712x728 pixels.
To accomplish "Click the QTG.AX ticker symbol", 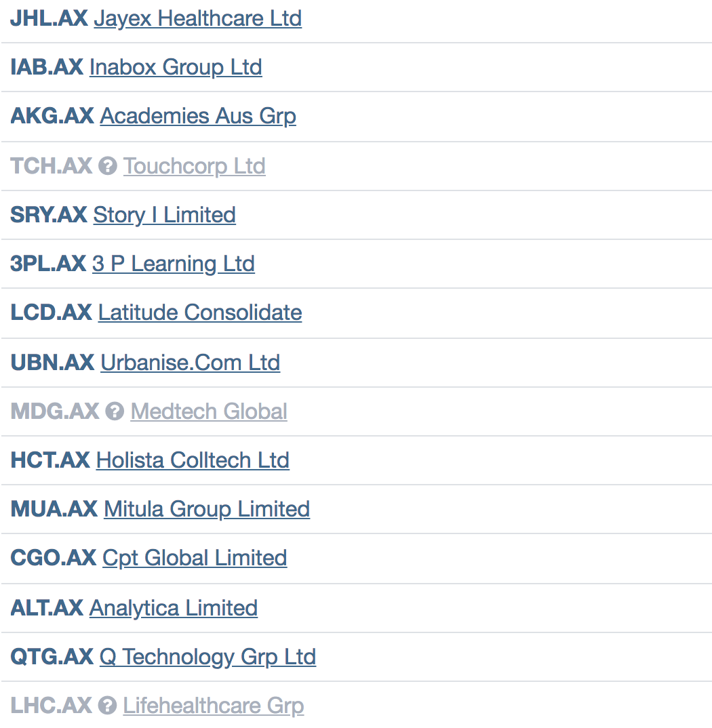I will tap(52, 657).
